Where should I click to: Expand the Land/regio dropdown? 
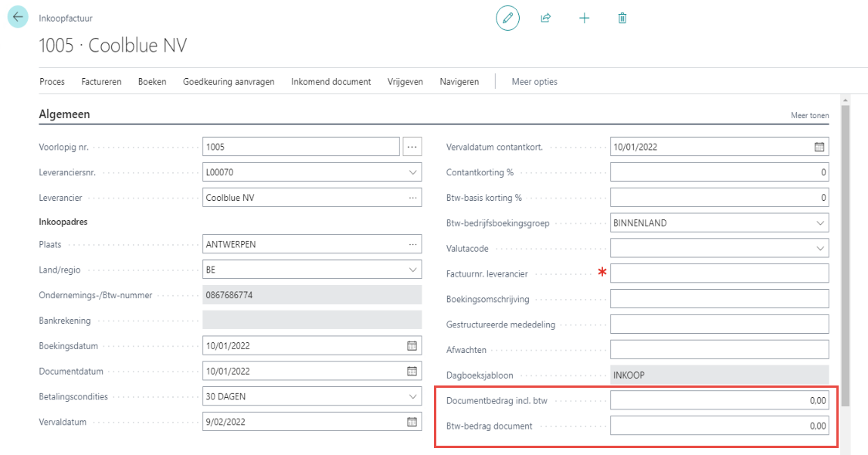412,270
